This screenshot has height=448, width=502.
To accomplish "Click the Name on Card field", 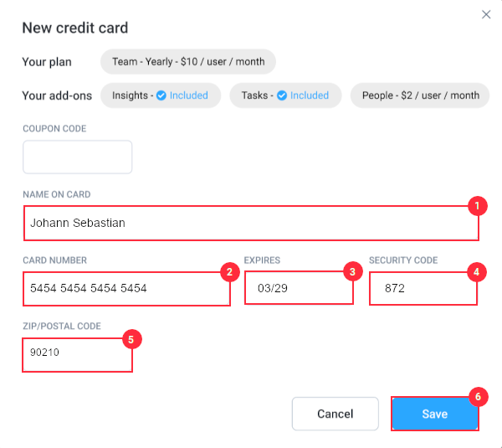I will point(251,223).
